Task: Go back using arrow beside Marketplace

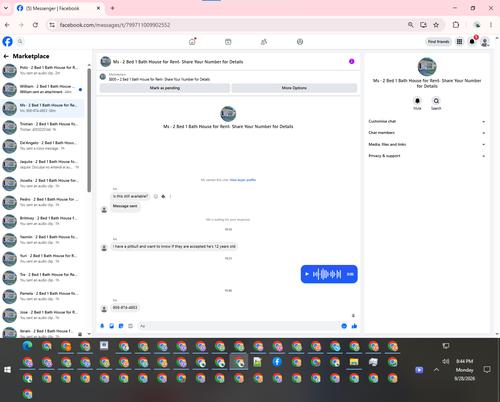Action: [x=6, y=56]
